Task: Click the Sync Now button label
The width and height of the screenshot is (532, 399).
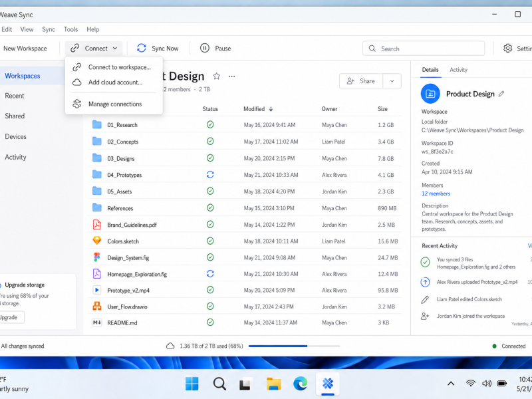Action: 165,49
